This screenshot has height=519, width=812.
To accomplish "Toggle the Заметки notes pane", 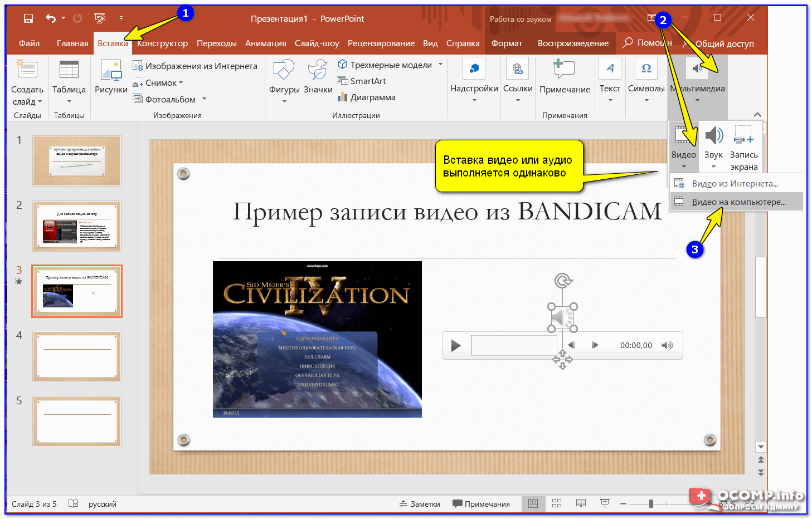I will click(x=420, y=504).
